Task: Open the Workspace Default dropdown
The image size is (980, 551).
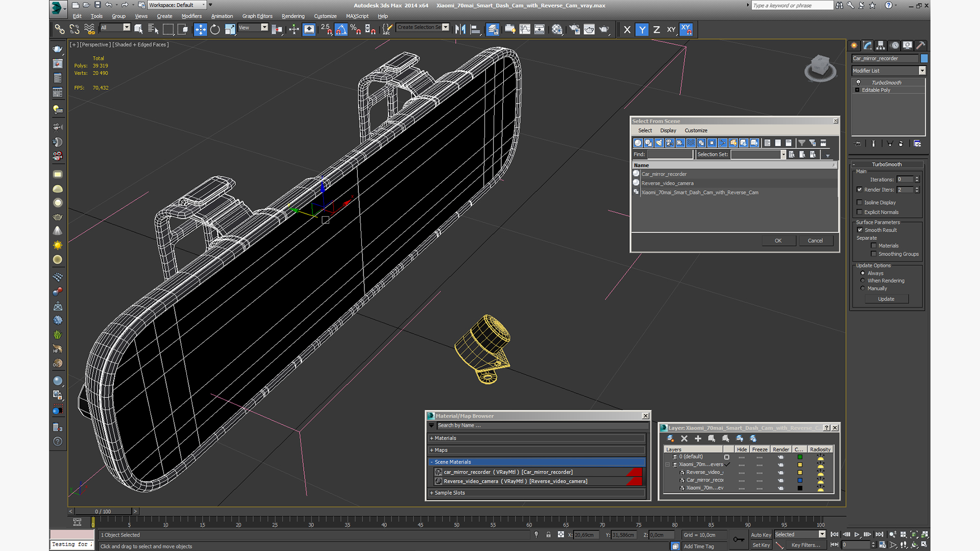Action: 177,5
